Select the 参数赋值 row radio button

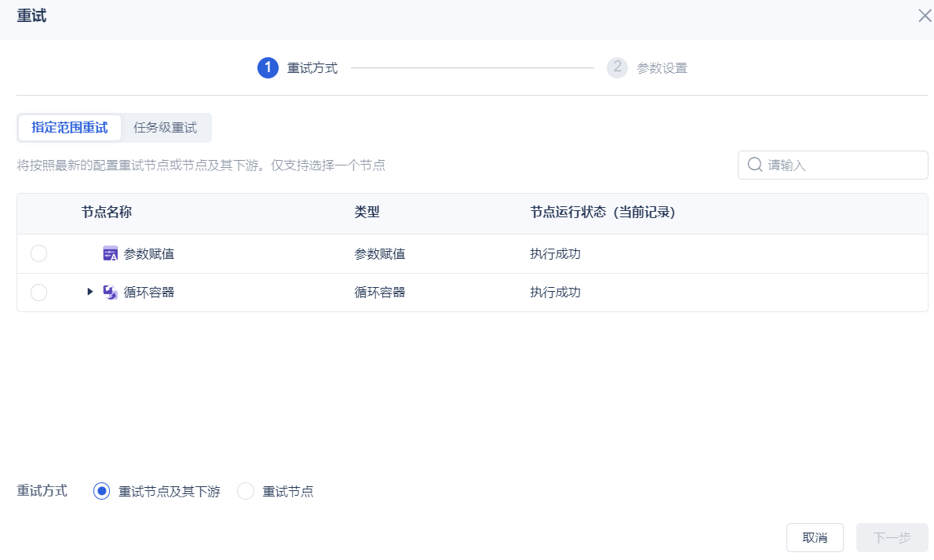[x=38, y=253]
